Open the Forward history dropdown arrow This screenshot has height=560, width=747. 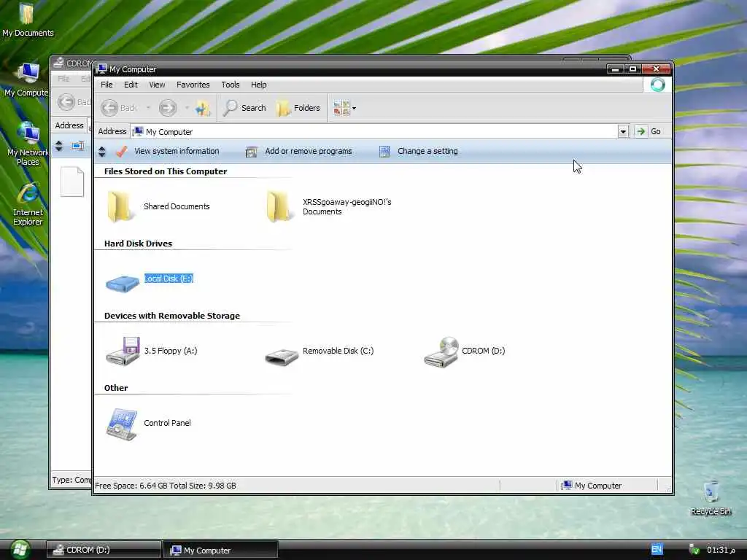click(187, 108)
